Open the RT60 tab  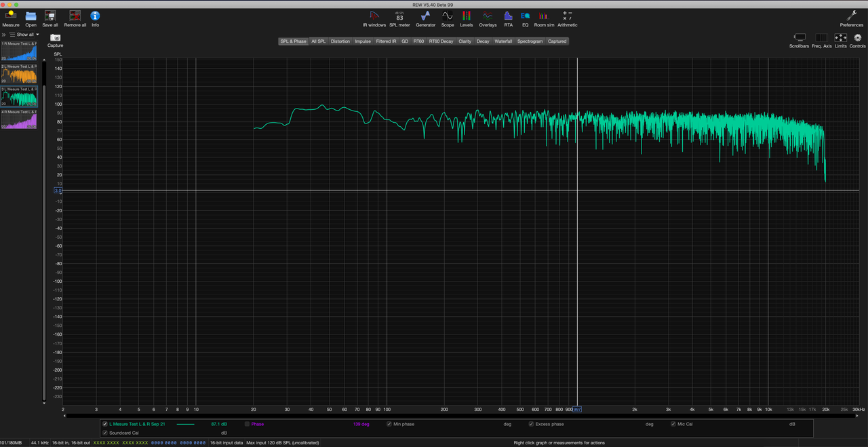[419, 41]
